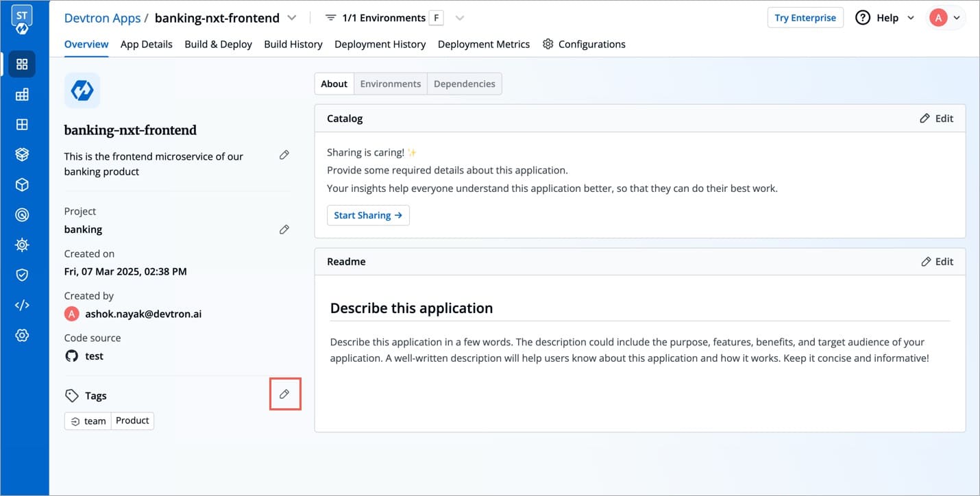Click the 'Describe this application' heading
The width and height of the screenshot is (980, 496).
411,308
